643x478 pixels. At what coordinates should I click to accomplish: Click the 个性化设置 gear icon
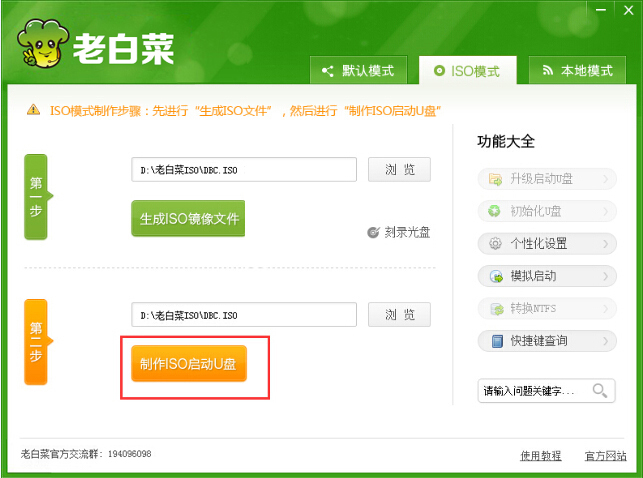coord(495,244)
